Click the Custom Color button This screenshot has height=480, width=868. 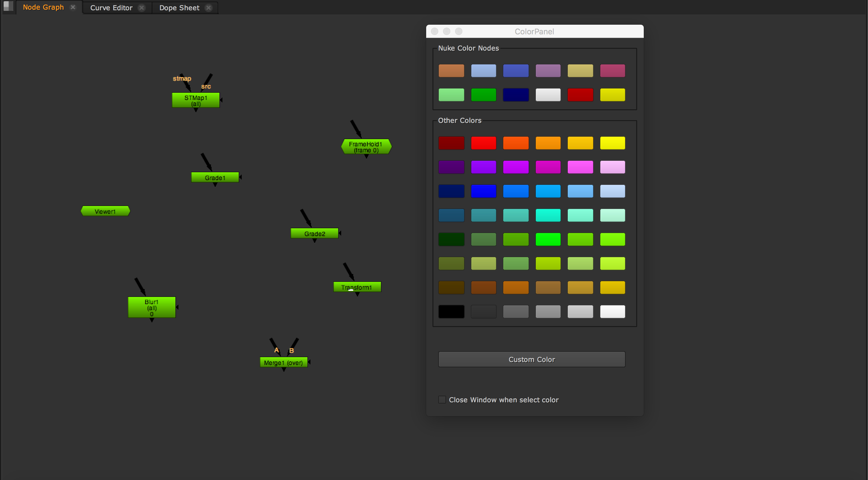click(x=531, y=359)
